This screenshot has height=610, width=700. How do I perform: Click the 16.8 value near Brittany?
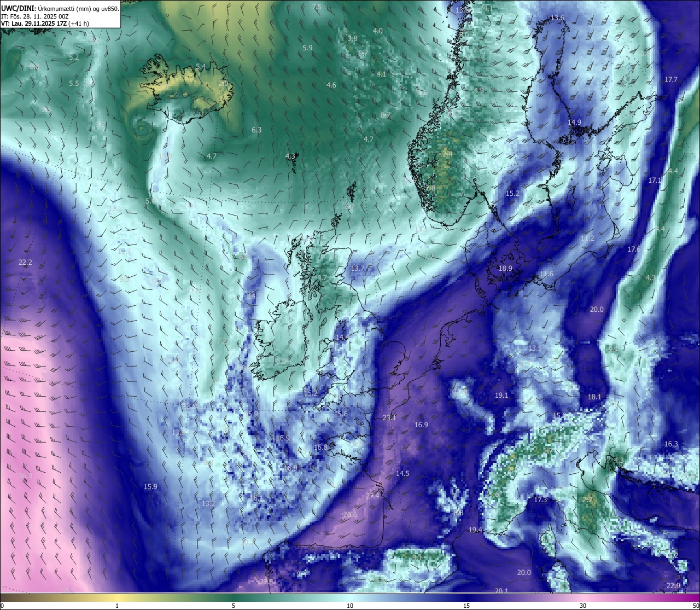click(x=320, y=448)
